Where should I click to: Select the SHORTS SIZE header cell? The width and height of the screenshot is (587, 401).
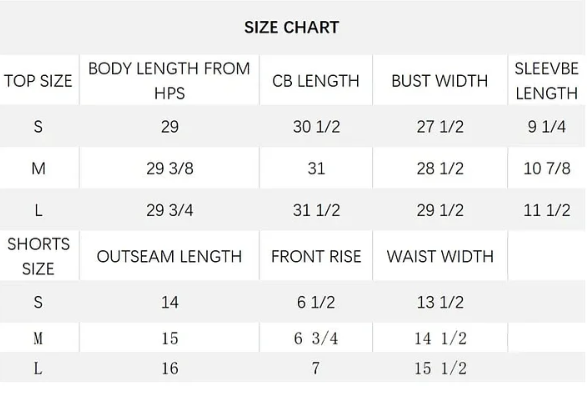click(39, 256)
